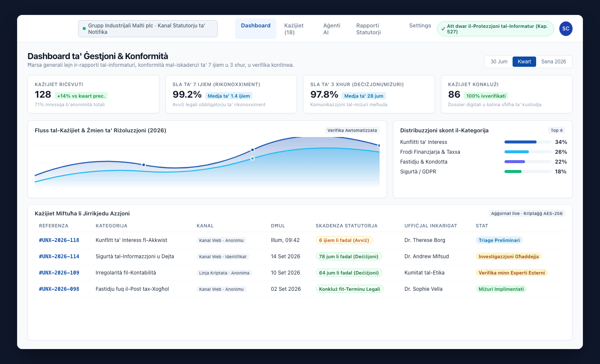The image size is (600, 364).
Task: Open case link #UNX-2026-118
Action: coord(59,240)
